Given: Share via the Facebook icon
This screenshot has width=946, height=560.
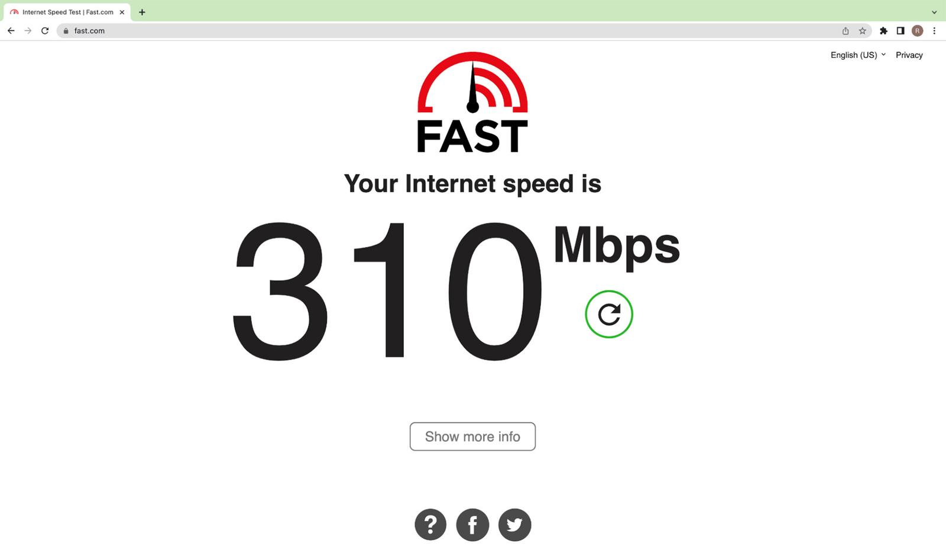Looking at the screenshot, I should [x=472, y=525].
